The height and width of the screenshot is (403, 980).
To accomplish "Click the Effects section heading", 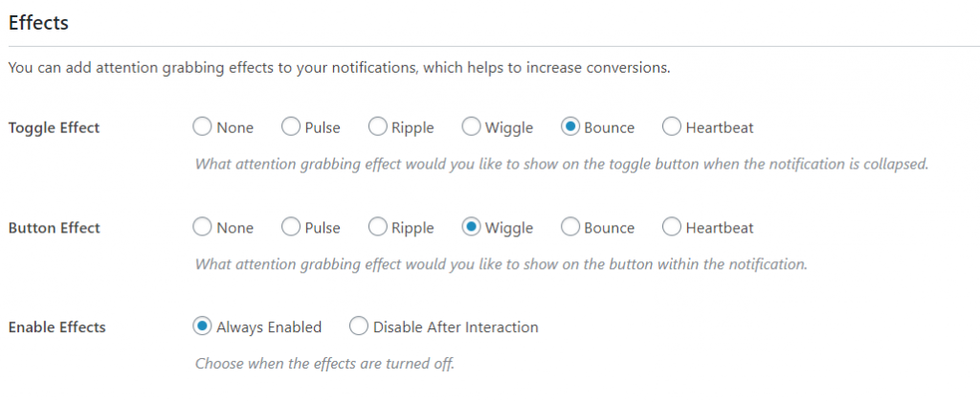I will 38,24.
